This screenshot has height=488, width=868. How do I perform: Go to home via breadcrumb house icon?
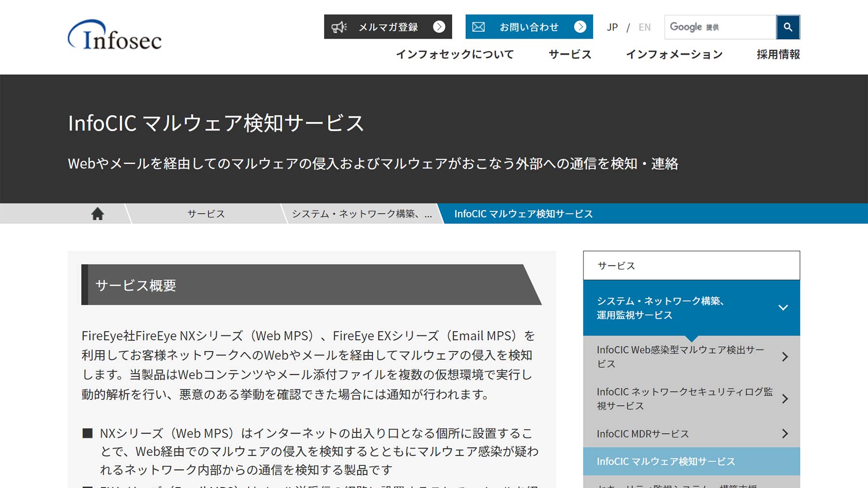(97, 213)
